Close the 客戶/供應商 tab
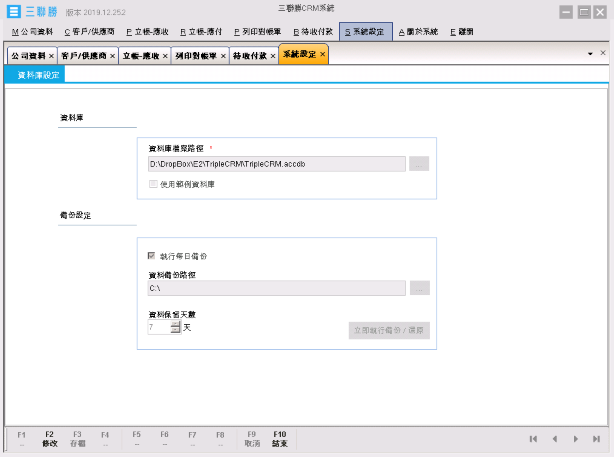This screenshot has height=457, width=614. click(x=112, y=56)
